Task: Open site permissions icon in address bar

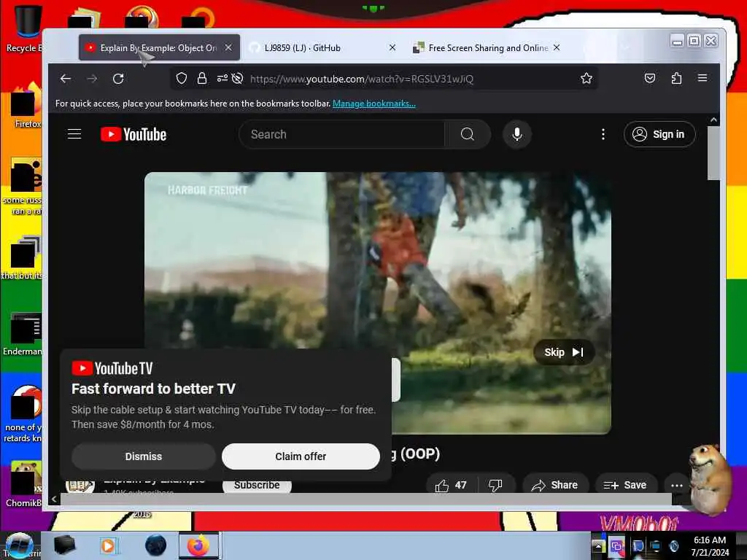Action: click(x=222, y=78)
